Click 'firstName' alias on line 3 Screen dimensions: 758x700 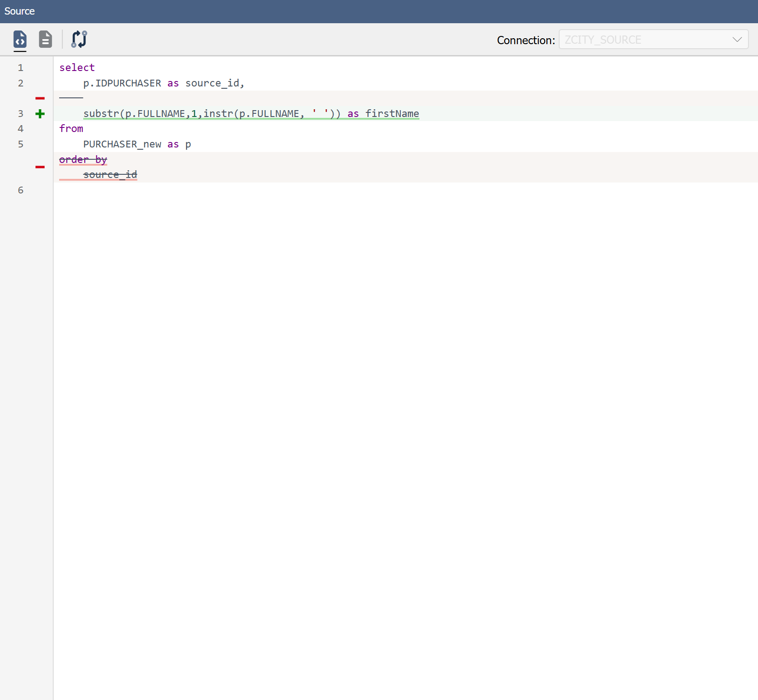pos(392,114)
